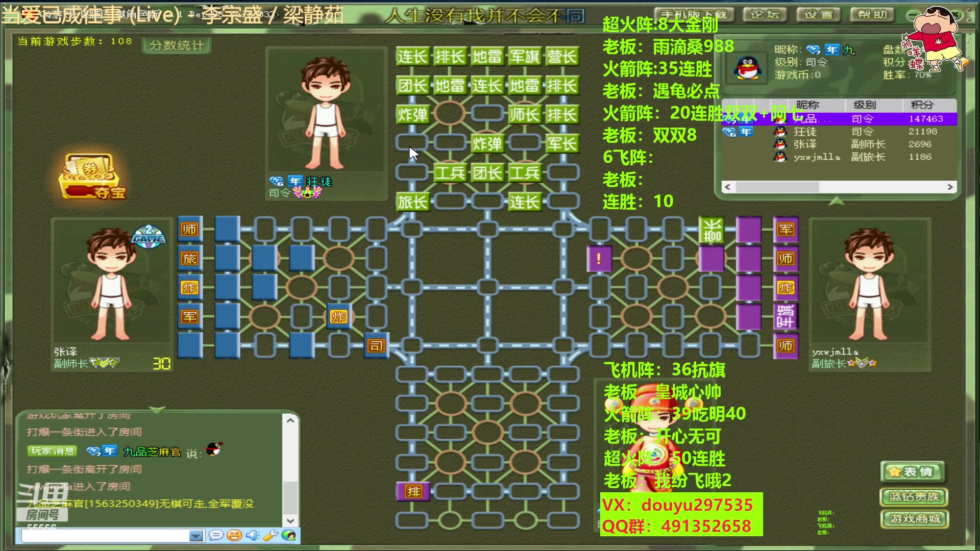Select the 团长 piece between two 工兵

(x=487, y=173)
